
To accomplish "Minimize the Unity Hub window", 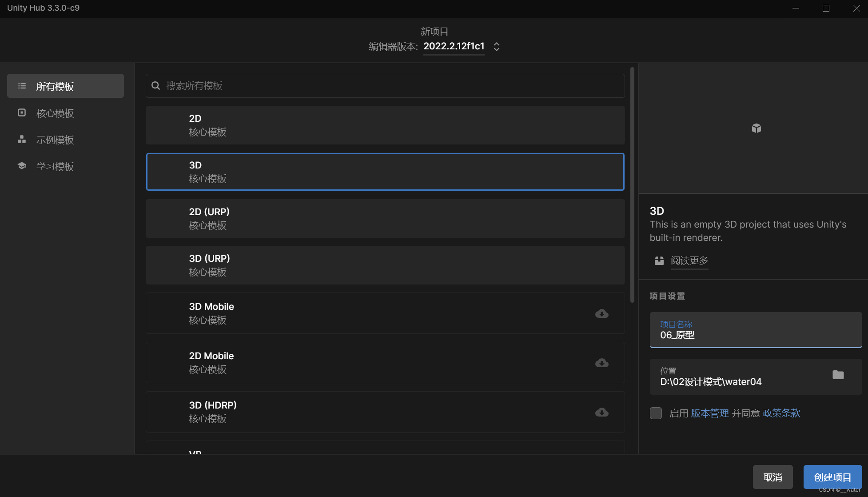I will [x=796, y=8].
